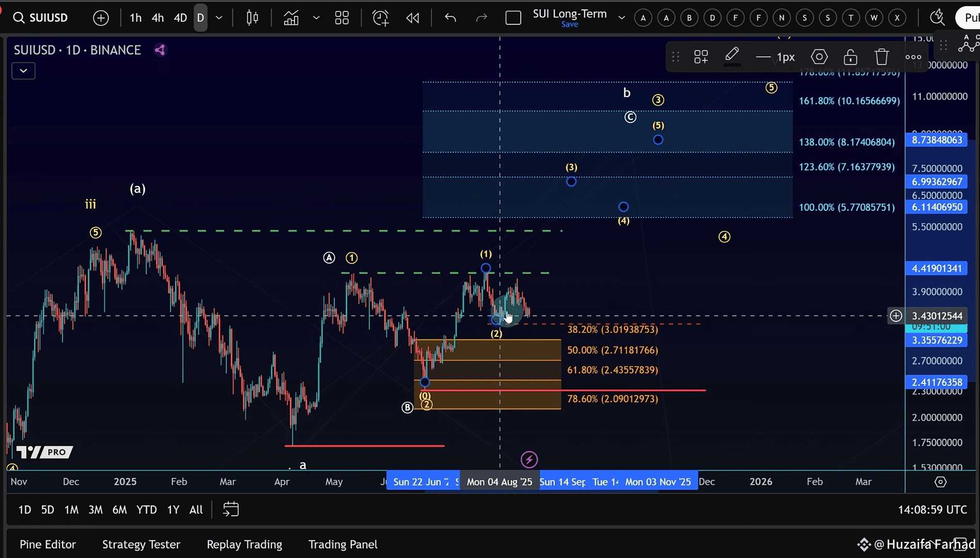Click the X circle shortcut
Viewport: 980px width, 558px height.
(x=897, y=18)
